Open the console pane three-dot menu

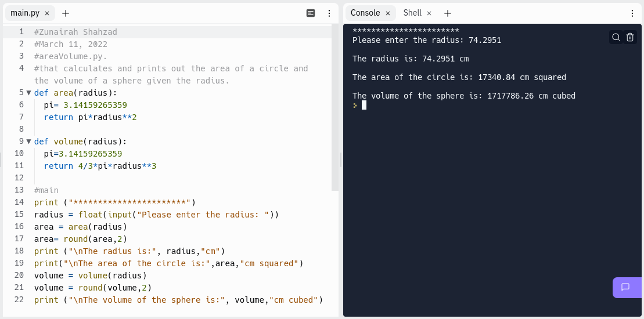click(632, 13)
